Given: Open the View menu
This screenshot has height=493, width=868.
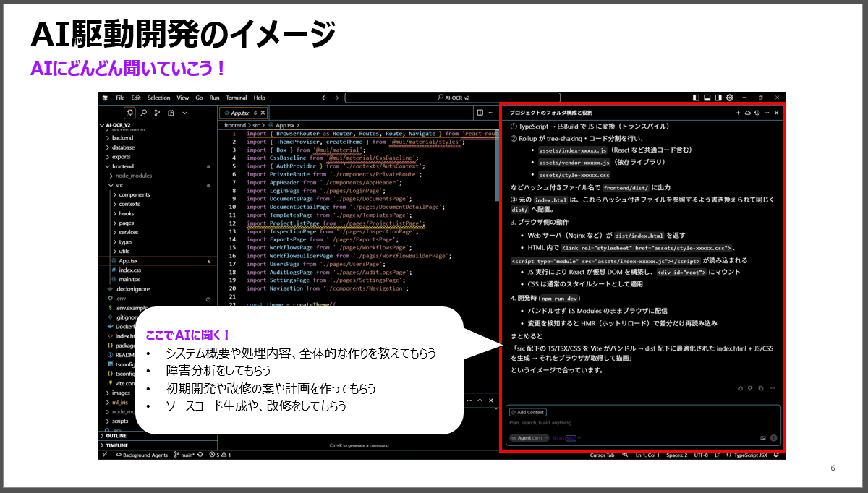Looking at the screenshot, I should click(183, 98).
